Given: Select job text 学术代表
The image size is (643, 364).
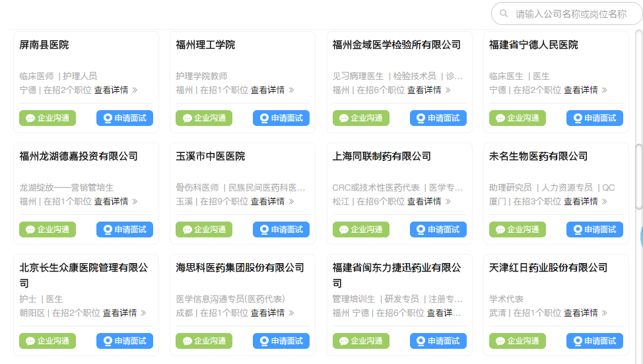Looking at the screenshot, I should click(506, 299).
